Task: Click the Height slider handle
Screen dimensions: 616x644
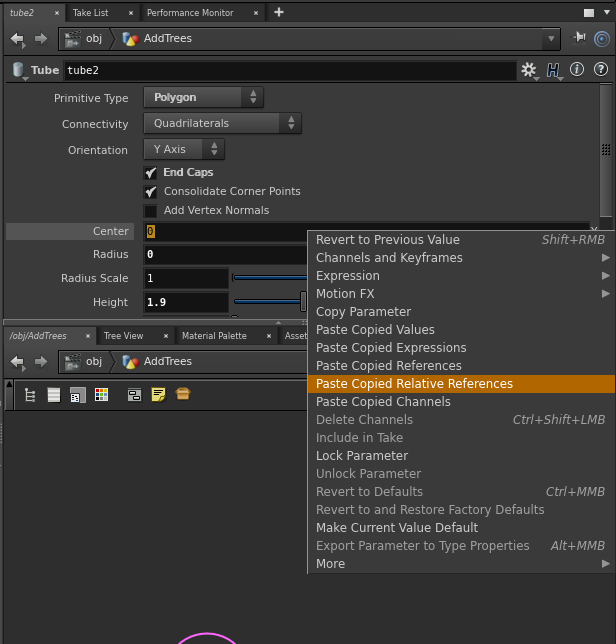Action: (303, 302)
